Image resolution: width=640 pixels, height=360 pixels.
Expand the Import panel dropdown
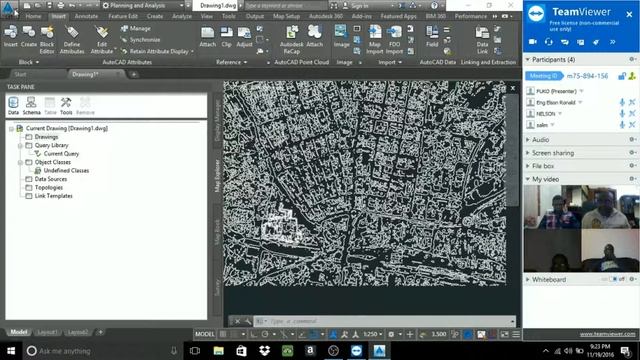[x=390, y=62]
